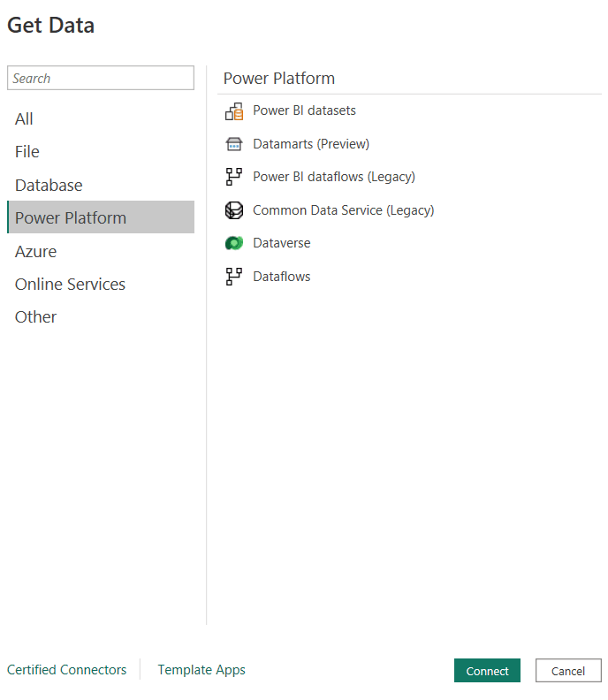The image size is (608, 700).
Task: Choose the Dataflows connector label
Action: (x=282, y=277)
